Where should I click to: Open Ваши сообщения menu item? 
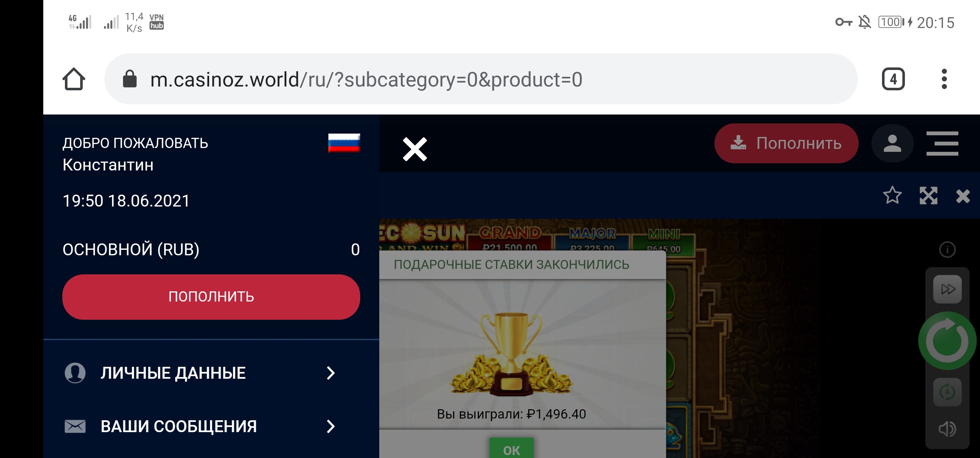pyautogui.click(x=200, y=426)
